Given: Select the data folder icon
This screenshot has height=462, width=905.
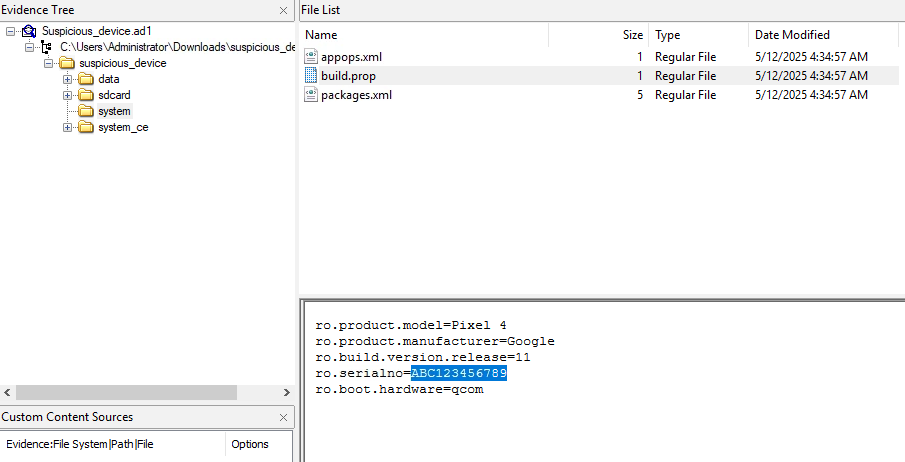Looking at the screenshot, I should point(86,79).
